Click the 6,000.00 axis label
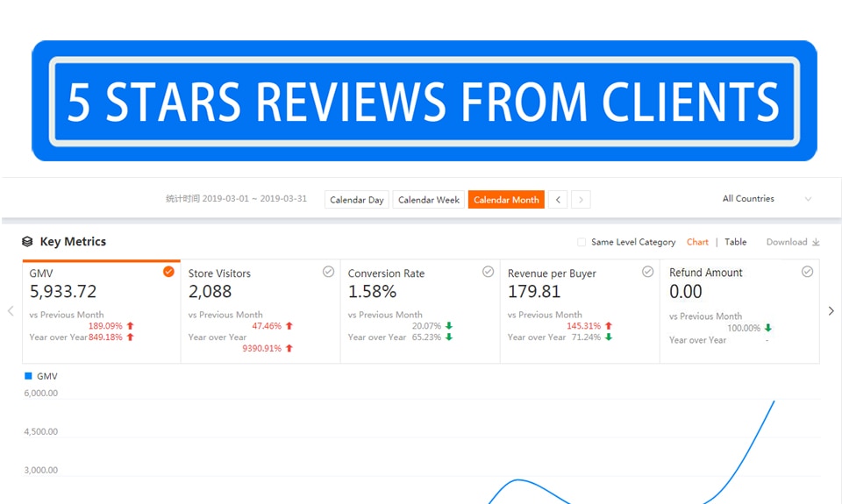 coord(41,393)
